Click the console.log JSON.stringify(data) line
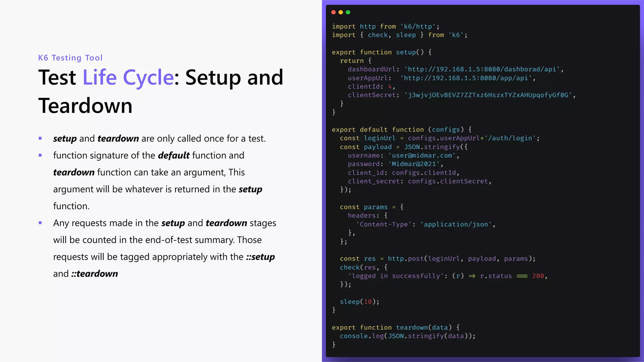644x362 pixels. 408,336
